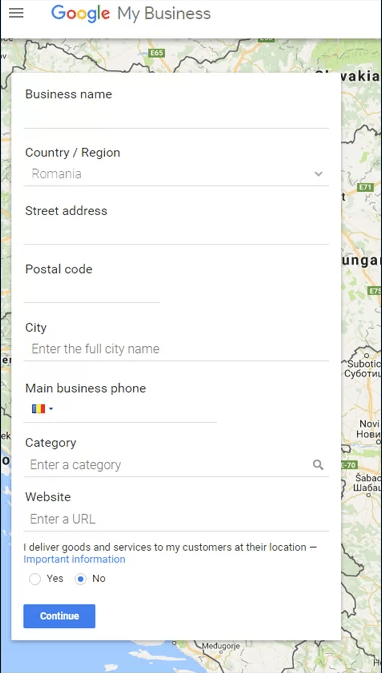Screen dimensions: 382x673
Task: Click the City name input field
Action: pos(176,349)
